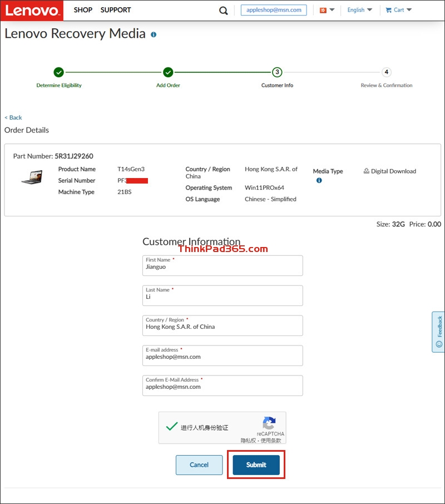The height and width of the screenshot is (504, 445).
Task: Click the appleshop@msn.com account button
Action: click(x=274, y=10)
